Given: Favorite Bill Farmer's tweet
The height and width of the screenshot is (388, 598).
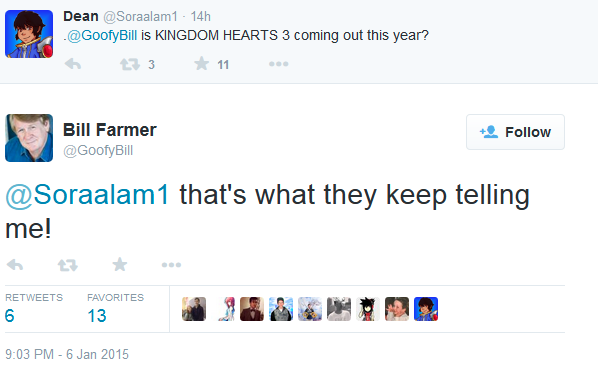Looking at the screenshot, I should 120,264.
